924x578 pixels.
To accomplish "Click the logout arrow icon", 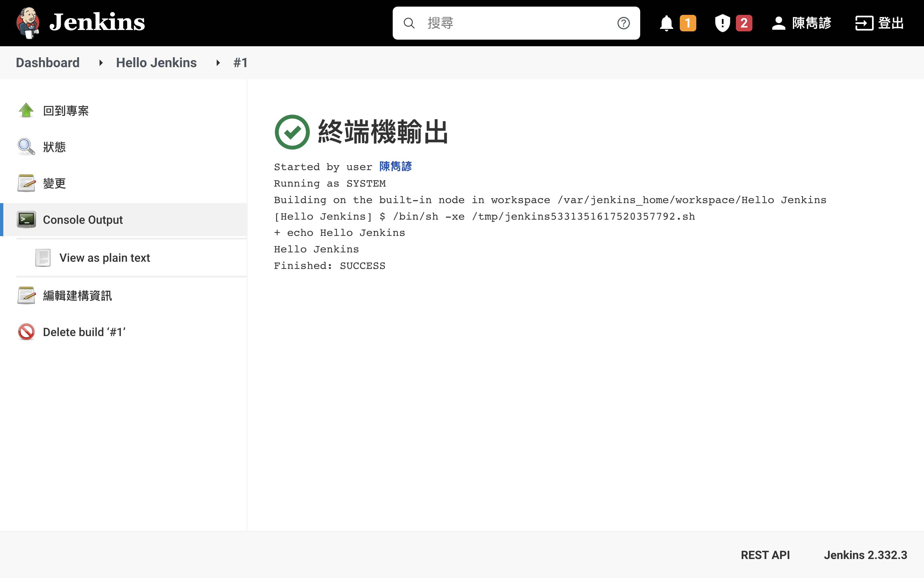I will (864, 23).
